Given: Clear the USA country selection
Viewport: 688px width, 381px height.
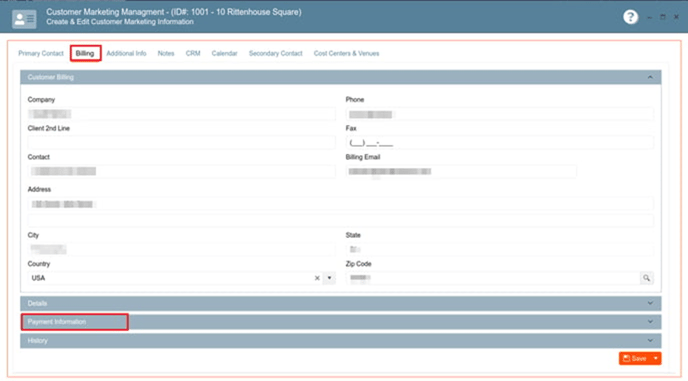Looking at the screenshot, I should pos(317,278).
